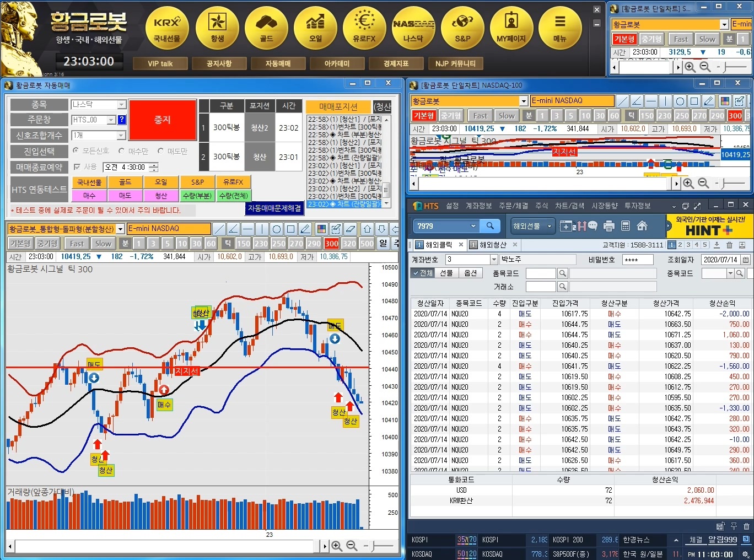
Task: Click the 수량(전체) green button
Action: click(x=233, y=196)
